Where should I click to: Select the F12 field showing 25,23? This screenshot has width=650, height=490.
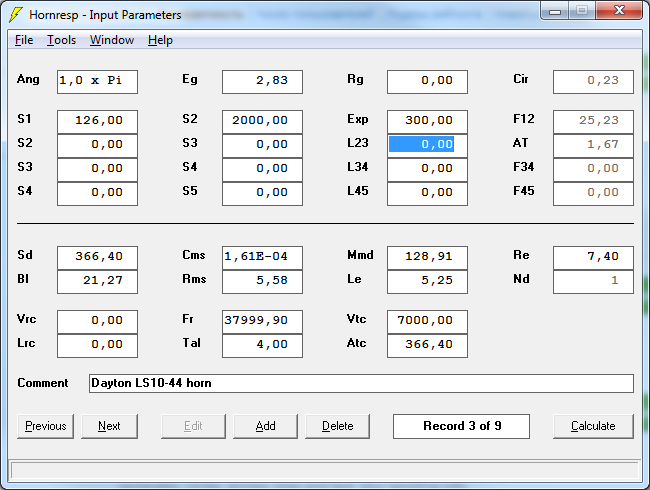pyautogui.click(x=593, y=122)
